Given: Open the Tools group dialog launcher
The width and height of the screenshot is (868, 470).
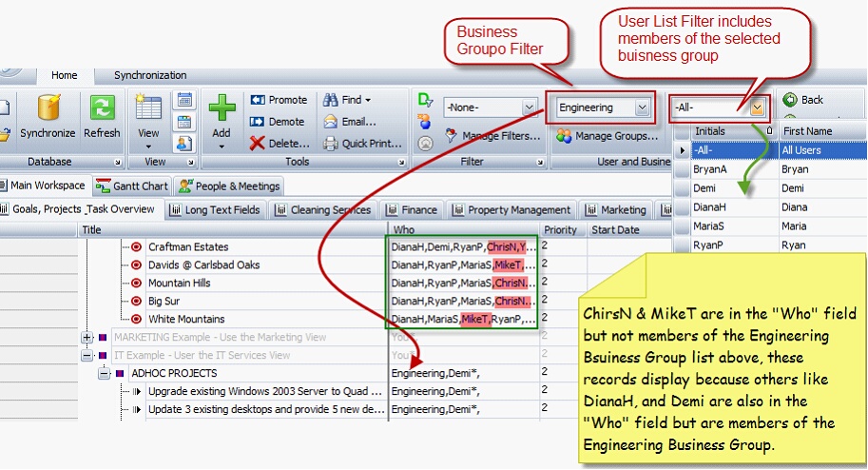Looking at the screenshot, I should coord(401,163).
